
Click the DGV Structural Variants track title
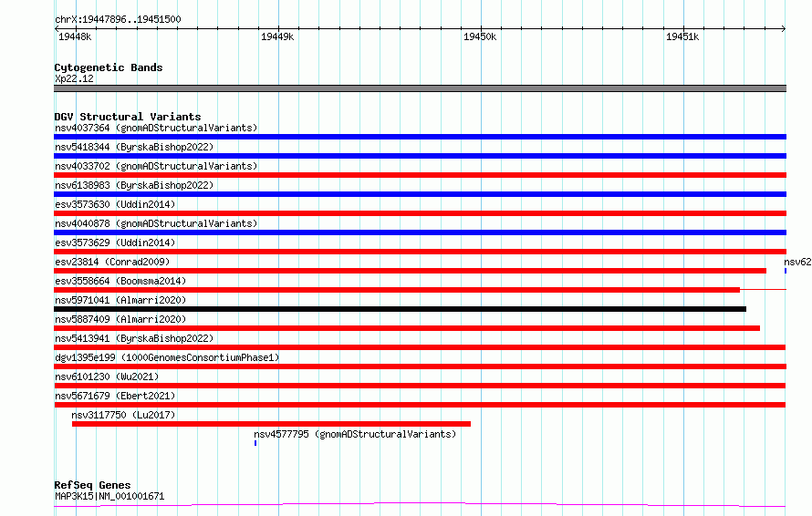(128, 117)
